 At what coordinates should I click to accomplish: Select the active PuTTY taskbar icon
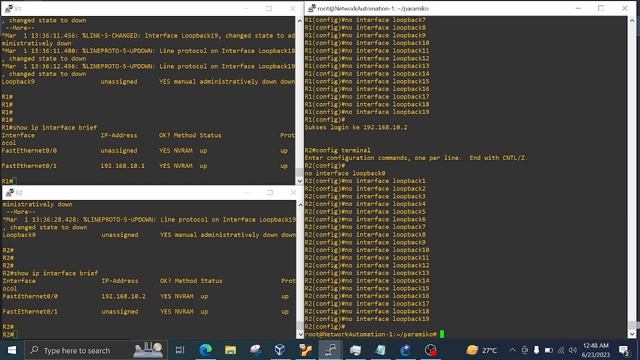(x=330, y=350)
